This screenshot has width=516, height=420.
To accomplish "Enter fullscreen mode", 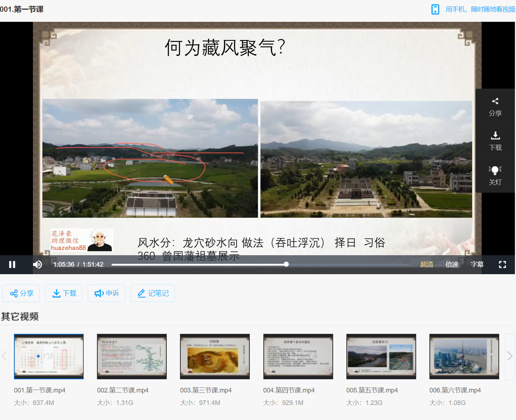I will tap(502, 265).
